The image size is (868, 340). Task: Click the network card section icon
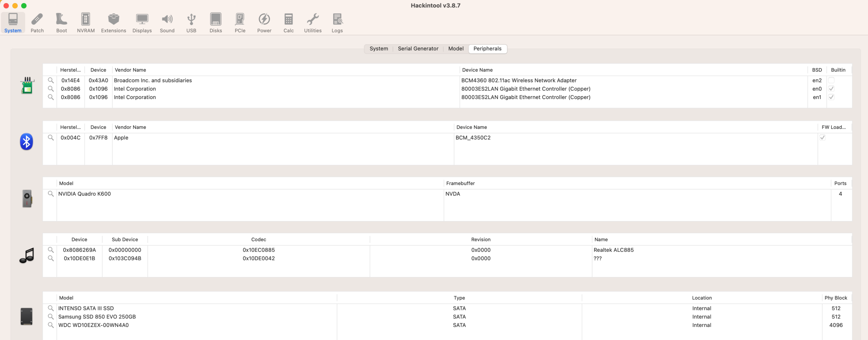(27, 86)
